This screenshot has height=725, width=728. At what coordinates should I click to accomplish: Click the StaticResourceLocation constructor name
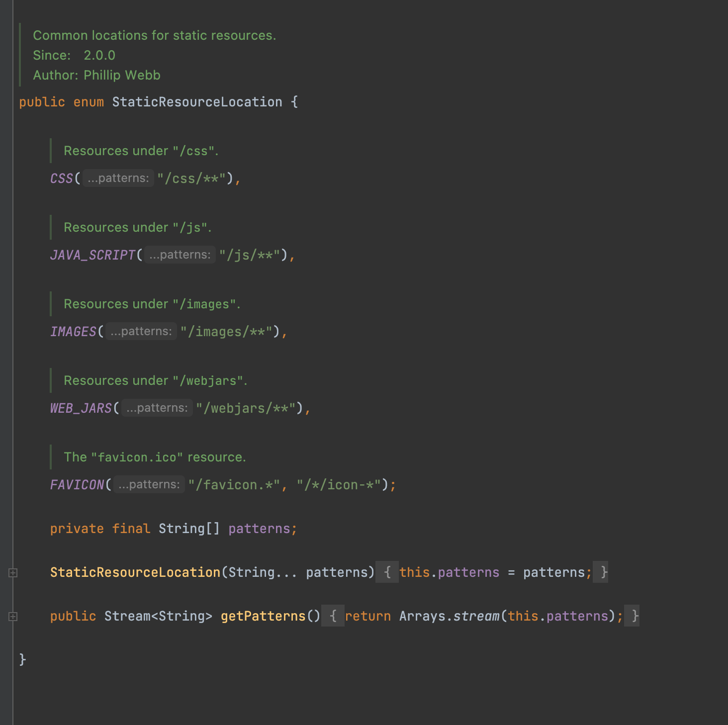(135, 572)
